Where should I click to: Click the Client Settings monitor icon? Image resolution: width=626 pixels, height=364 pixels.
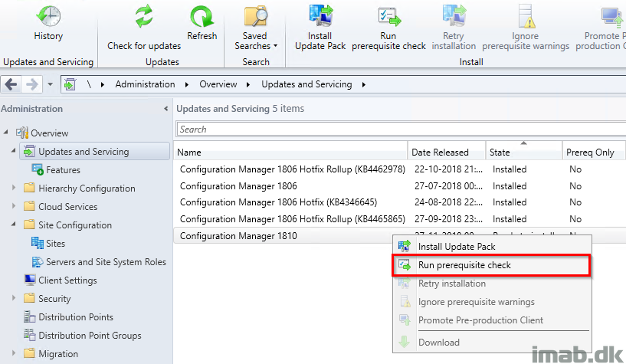pyautogui.click(x=30, y=280)
